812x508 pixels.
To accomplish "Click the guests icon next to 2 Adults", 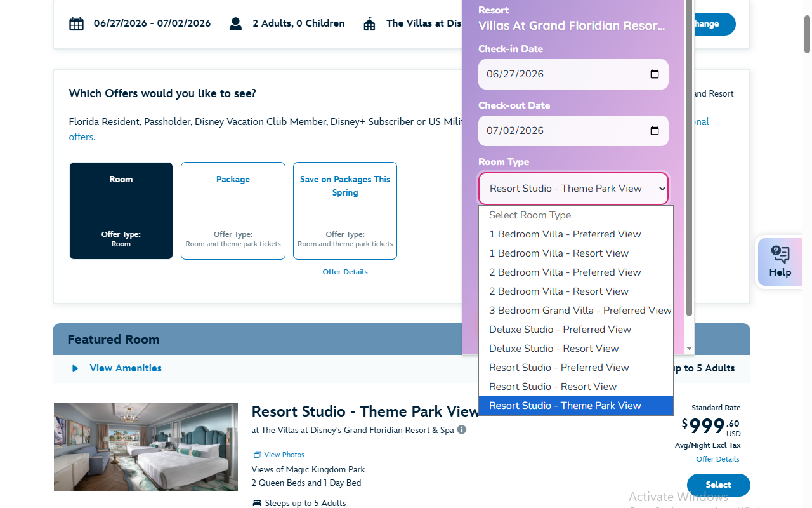I will coord(235,23).
